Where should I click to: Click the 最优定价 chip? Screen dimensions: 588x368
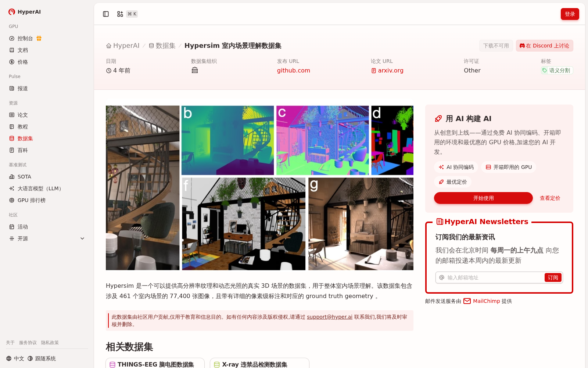[x=453, y=182]
